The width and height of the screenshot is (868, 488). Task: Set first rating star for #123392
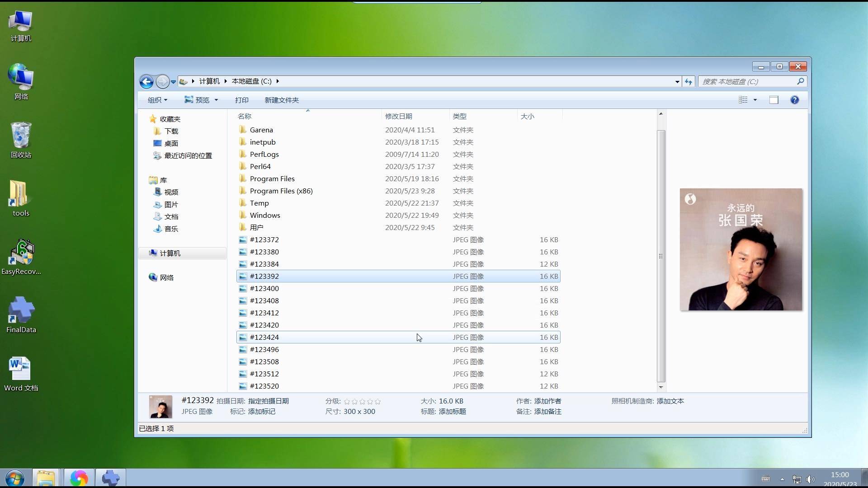[347, 401]
